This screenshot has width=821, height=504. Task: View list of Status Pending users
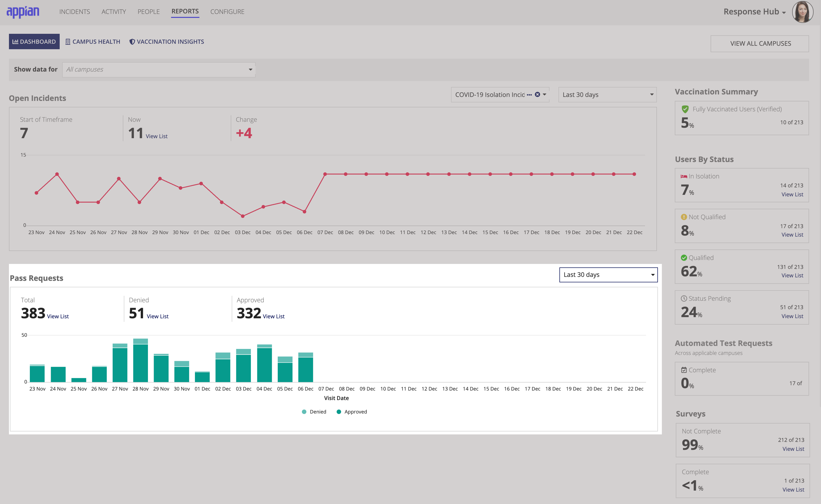(x=792, y=316)
